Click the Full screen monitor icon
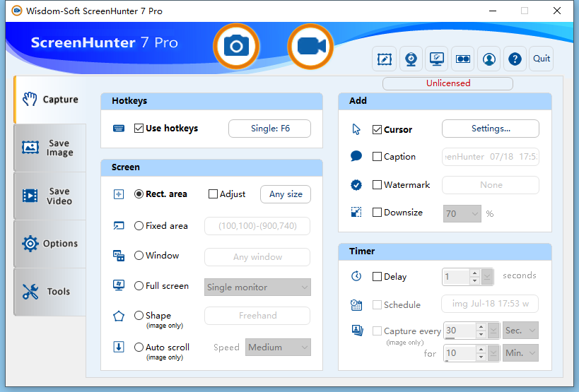This screenshot has width=579, height=392. coord(119,285)
